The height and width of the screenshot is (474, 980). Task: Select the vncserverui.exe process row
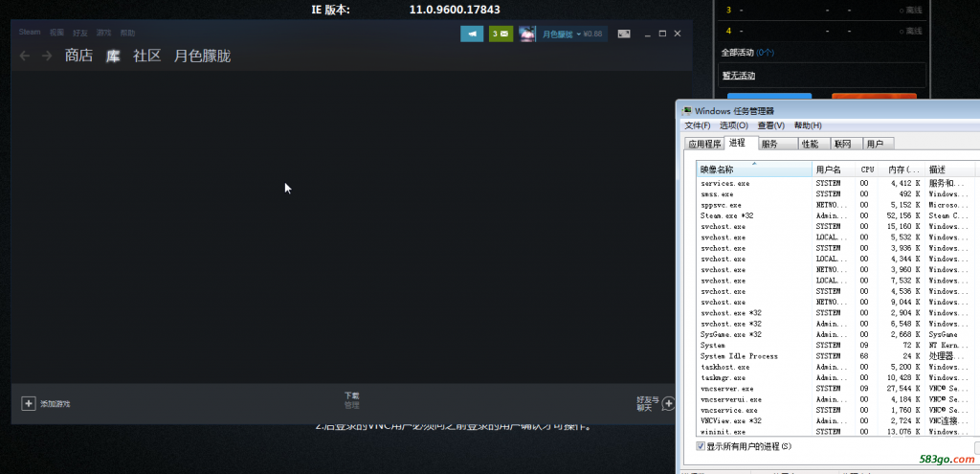click(836, 399)
